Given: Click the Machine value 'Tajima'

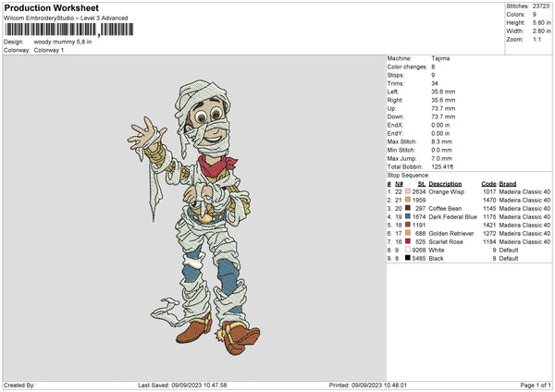Looking at the screenshot, I should coord(440,58).
